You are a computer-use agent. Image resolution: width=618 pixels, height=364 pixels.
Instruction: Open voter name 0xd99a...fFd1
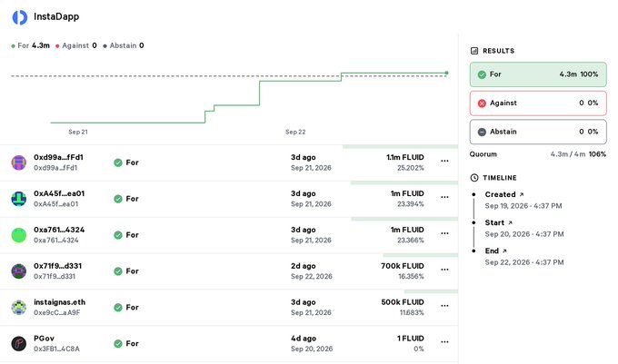[x=58, y=157]
